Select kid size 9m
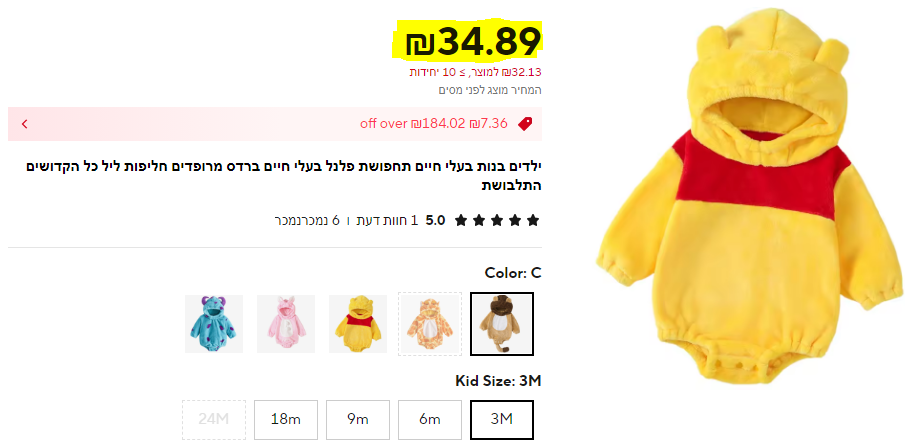This screenshot has height=444, width=905. point(358,419)
